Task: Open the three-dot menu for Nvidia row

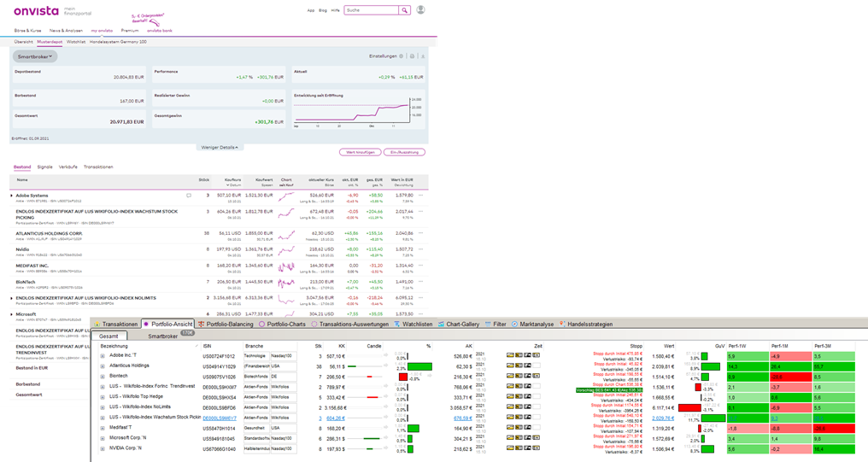Action: [420, 249]
